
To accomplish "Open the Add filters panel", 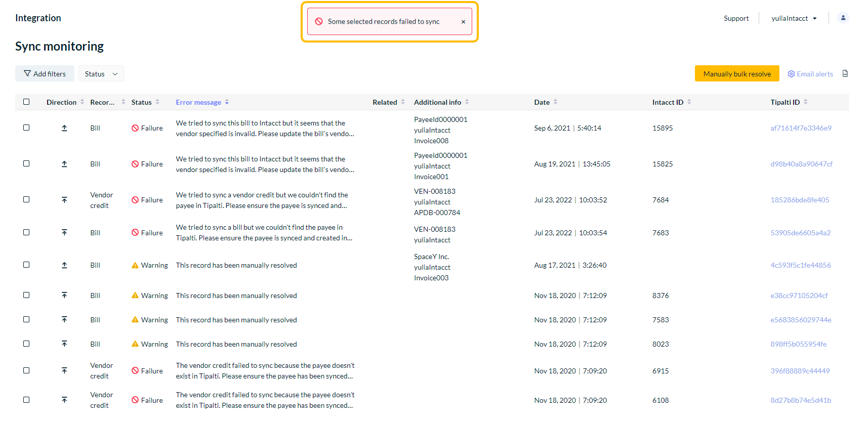I will (45, 74).
